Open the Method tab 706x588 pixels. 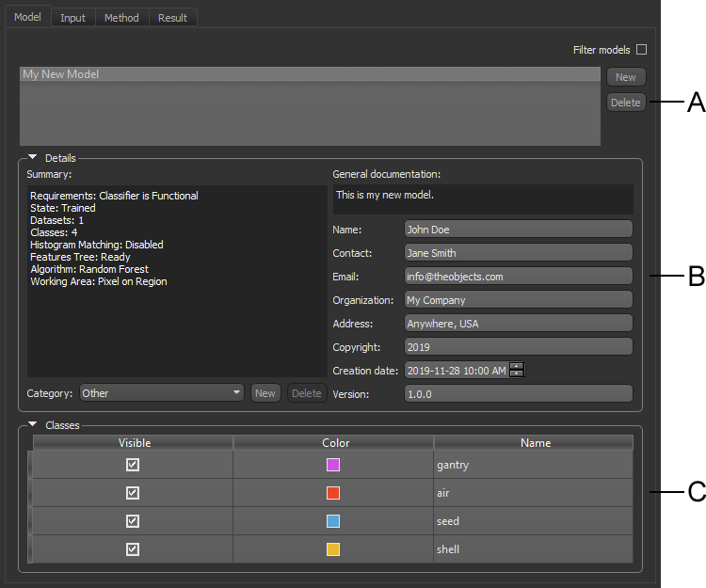121,18
